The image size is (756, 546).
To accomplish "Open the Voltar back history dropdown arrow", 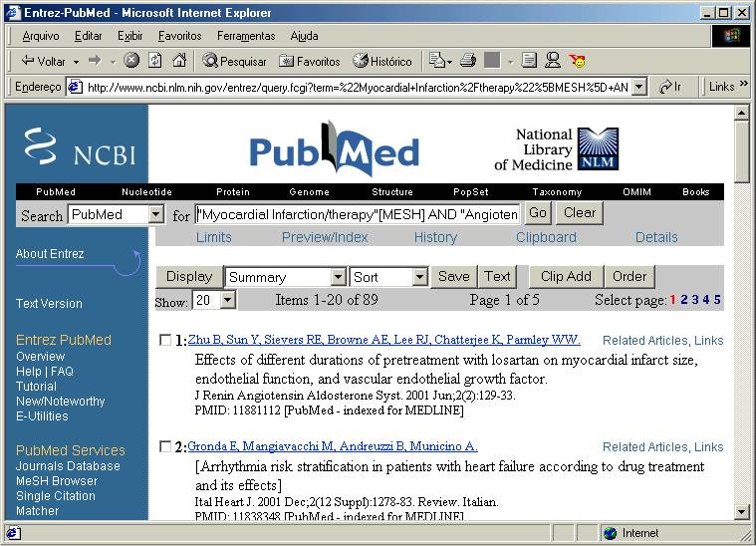I will 76,62.
